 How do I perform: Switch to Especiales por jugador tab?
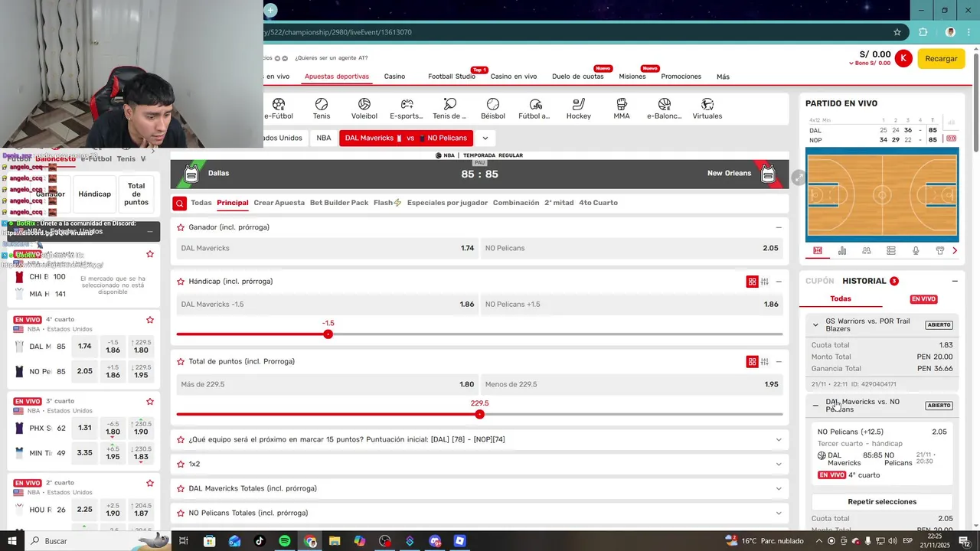tap(448, 203)
